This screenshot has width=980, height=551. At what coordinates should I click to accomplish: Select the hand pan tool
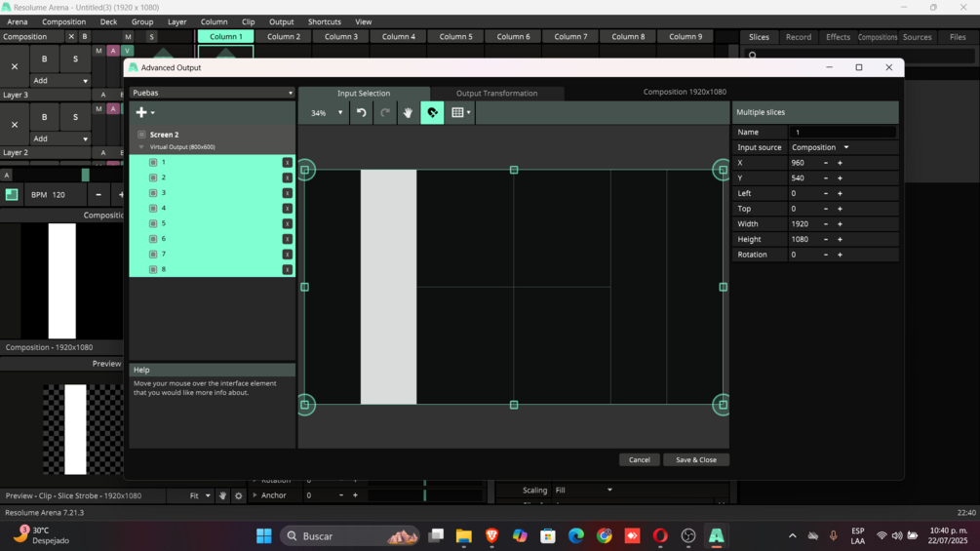(409, 112)
